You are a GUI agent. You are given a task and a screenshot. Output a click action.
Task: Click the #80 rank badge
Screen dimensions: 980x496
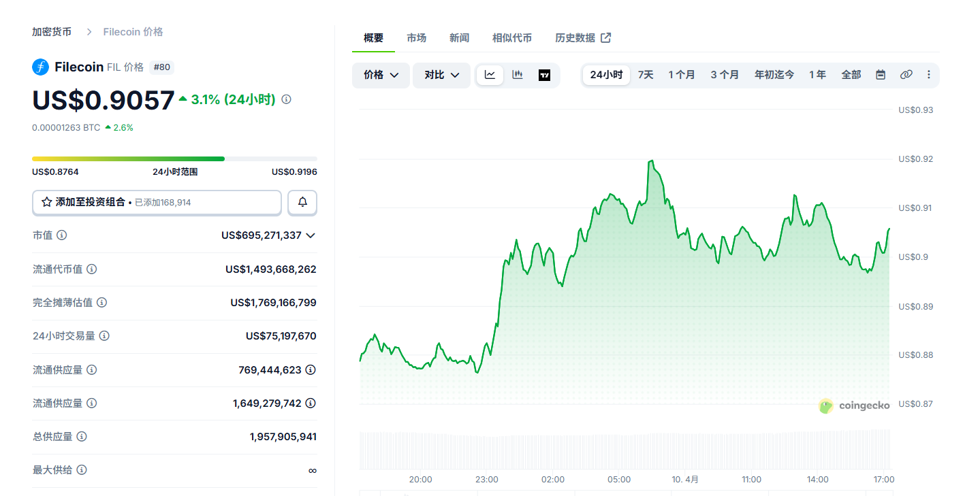click(162, 67)
